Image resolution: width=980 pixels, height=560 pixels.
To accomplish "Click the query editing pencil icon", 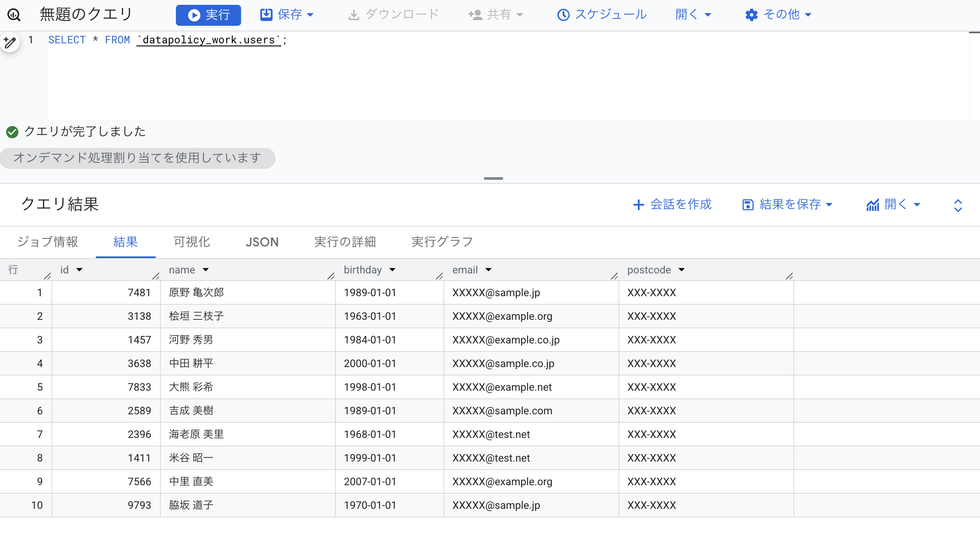I will [10, 42].
